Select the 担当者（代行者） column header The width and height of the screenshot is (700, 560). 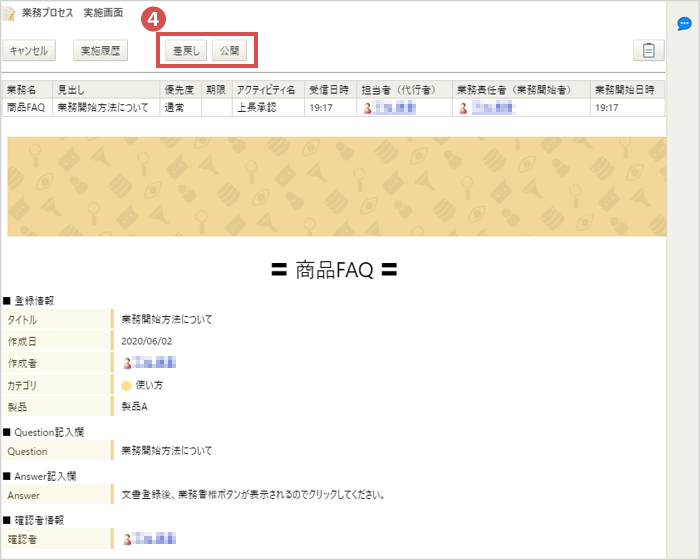pyautogui.click(x=404, y=90)
